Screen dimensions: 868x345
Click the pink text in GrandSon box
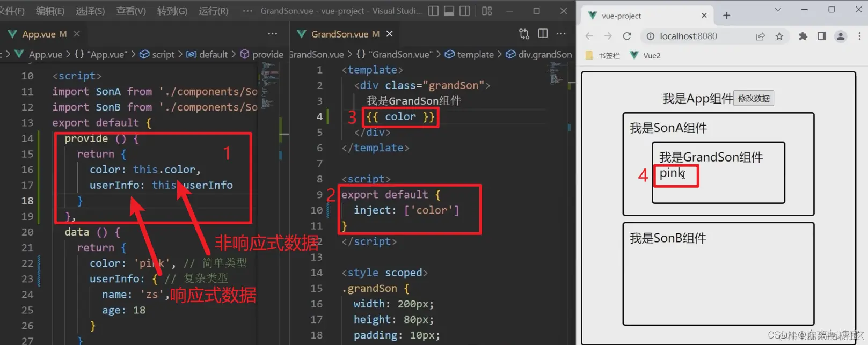tap(671, 173)
